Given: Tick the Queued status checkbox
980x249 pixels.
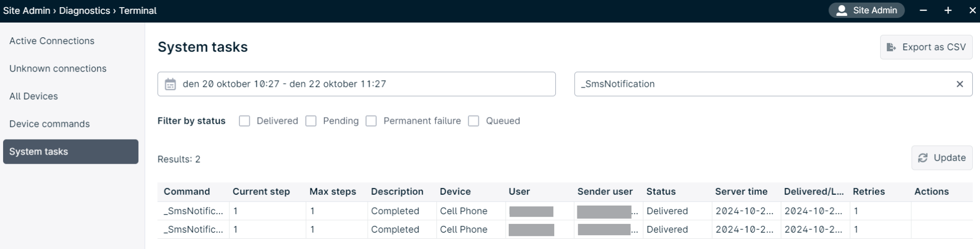Looking at the screenshot, I should pos(474,121).
